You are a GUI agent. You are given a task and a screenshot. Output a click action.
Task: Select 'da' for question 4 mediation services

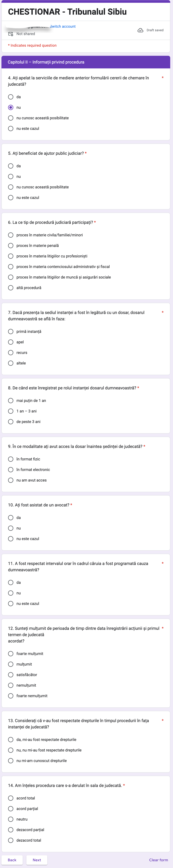(11, 97)
